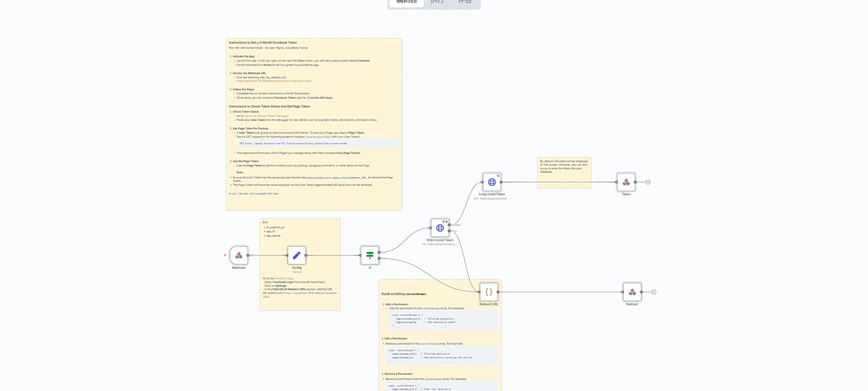
Task: Open the Config edit node
Action: tap(297, 255)
